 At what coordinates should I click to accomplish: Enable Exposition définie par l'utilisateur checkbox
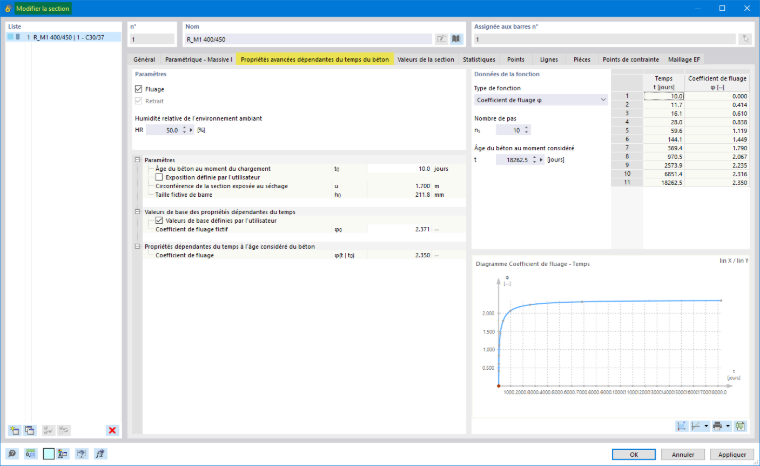coord(159,177)
